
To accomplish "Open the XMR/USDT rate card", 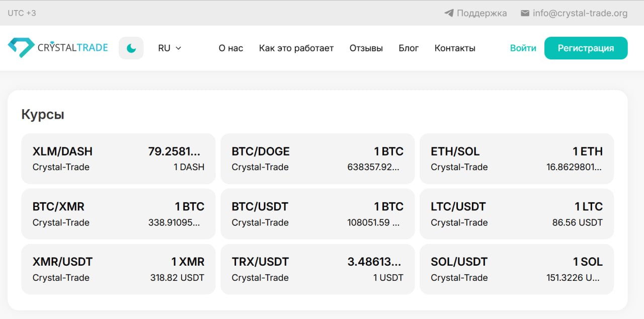I will coord(118,269).
